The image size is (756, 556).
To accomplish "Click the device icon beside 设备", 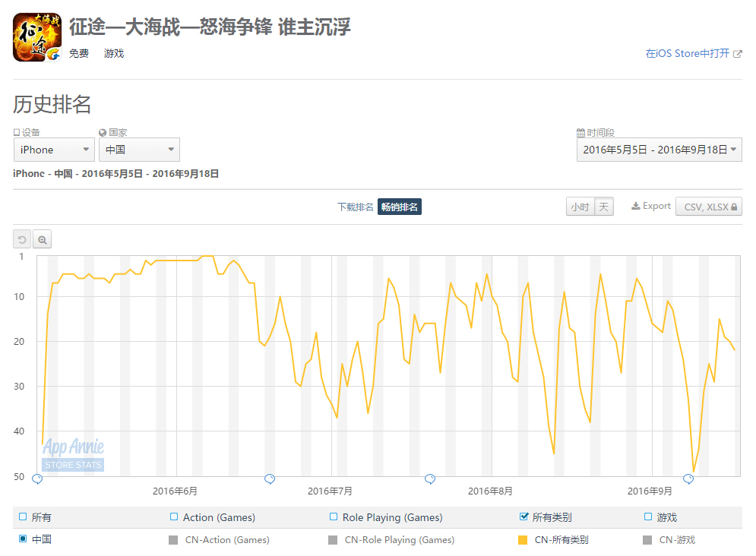I will 17,132.
